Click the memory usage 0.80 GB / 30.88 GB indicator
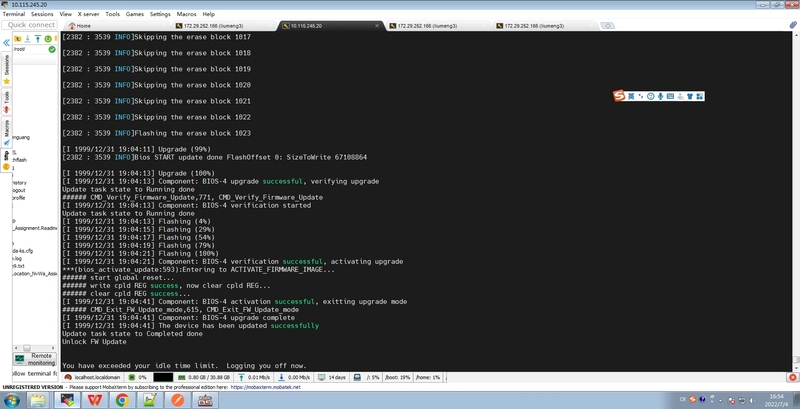The image size is (800, 409). point(205,377)
